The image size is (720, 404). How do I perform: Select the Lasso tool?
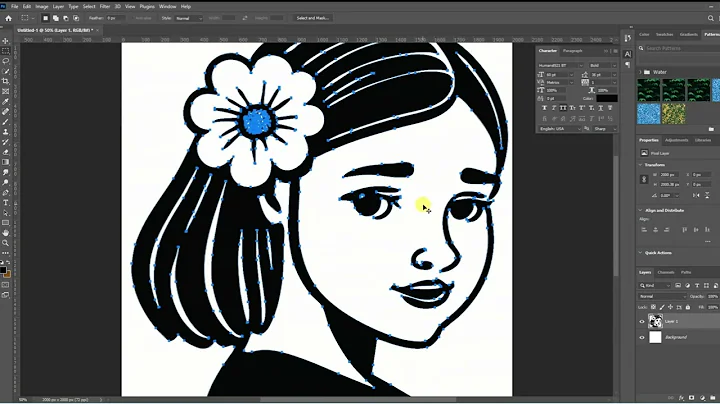pyautogui.click(x=6, y=61)
